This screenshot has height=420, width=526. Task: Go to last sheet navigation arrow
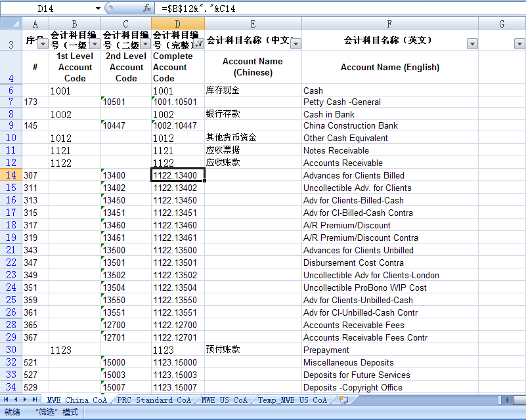[34, 400]
